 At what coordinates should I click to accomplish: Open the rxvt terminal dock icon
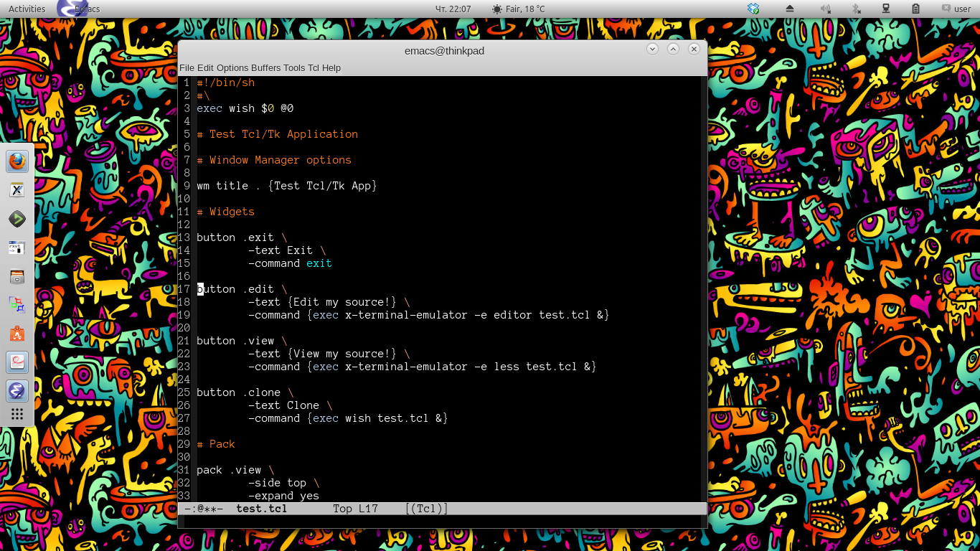pyautogui.click(x=17, y=248)
